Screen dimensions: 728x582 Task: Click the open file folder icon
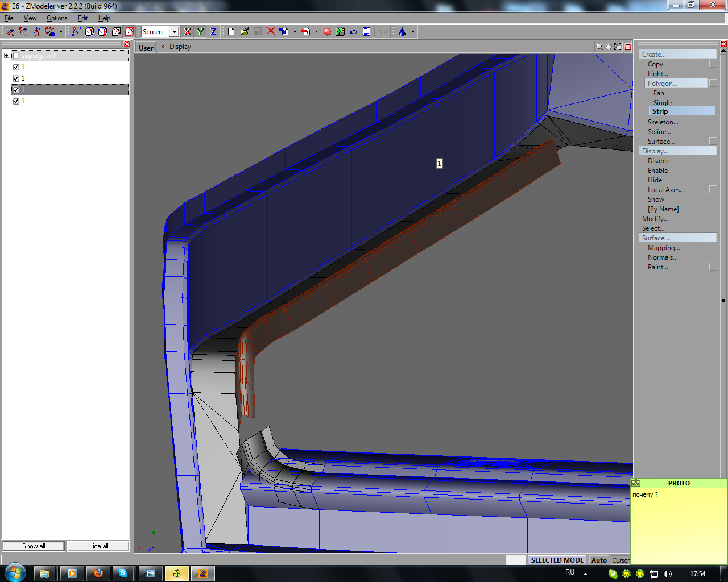(244, 32)
